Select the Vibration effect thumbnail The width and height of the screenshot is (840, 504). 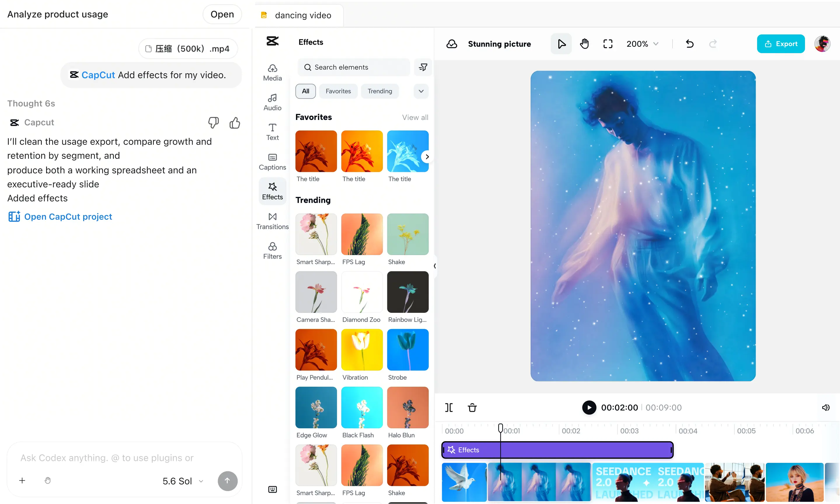point(362,349)
